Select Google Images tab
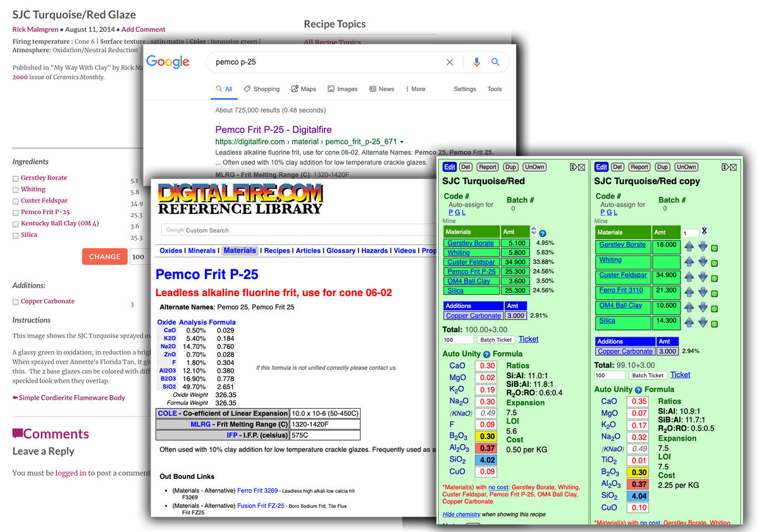The height and width of the screenshot is (532, 759). tap(342, 89)
